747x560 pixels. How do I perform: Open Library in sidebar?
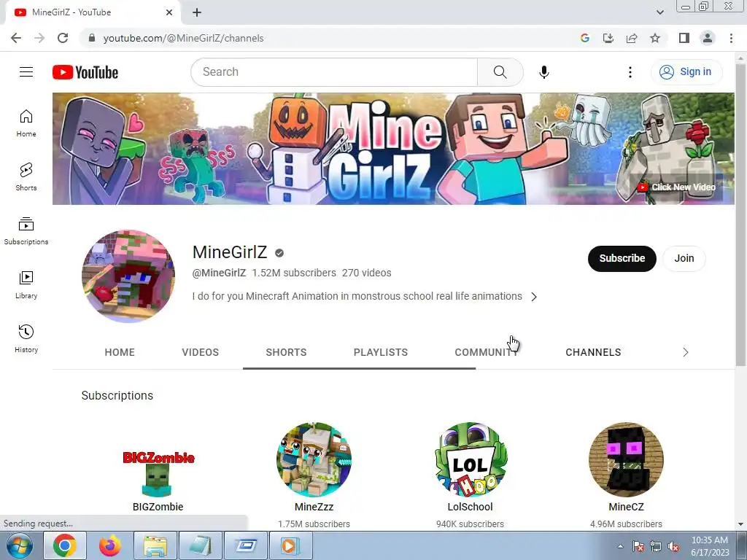(x=26, y=285)
